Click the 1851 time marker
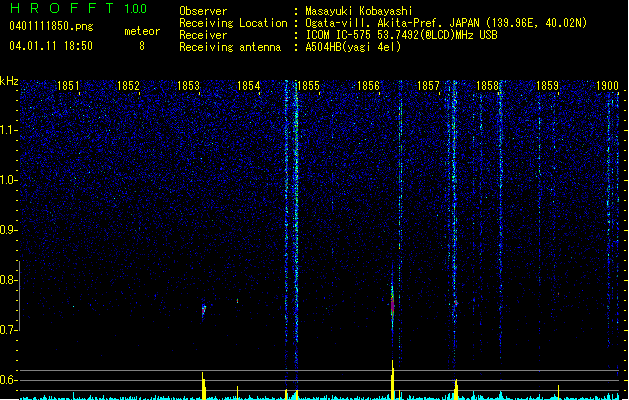The width and height of the screenshot is (629, 400). coord(68,86)
